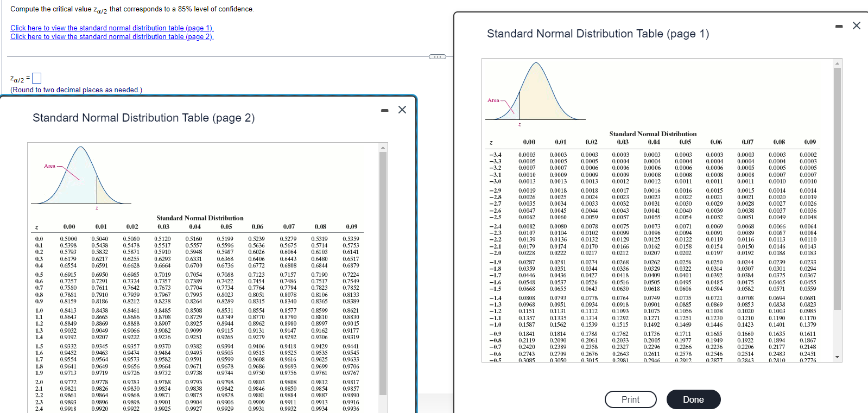Click row label 1.4 in page 2 table
This screenshot has width=868, height=413.
click(39, 337)
